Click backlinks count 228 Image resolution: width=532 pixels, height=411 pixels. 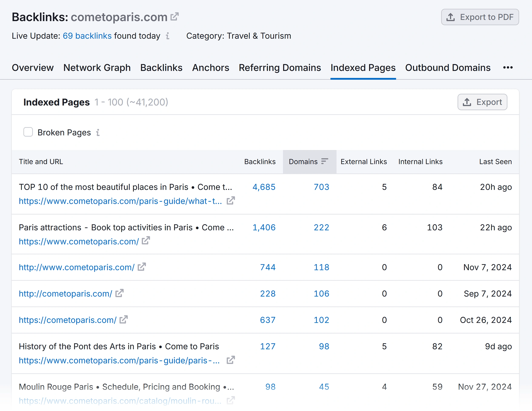268,294
